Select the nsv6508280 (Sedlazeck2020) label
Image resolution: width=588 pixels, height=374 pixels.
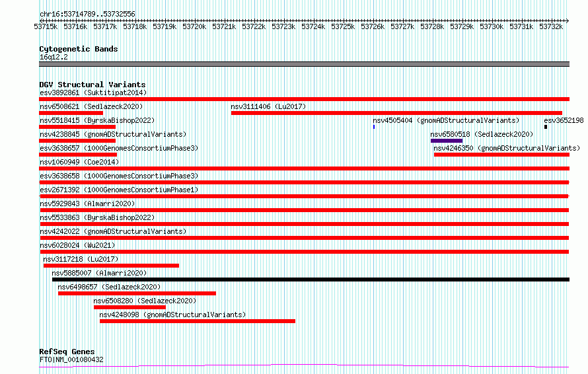[145, 301]
